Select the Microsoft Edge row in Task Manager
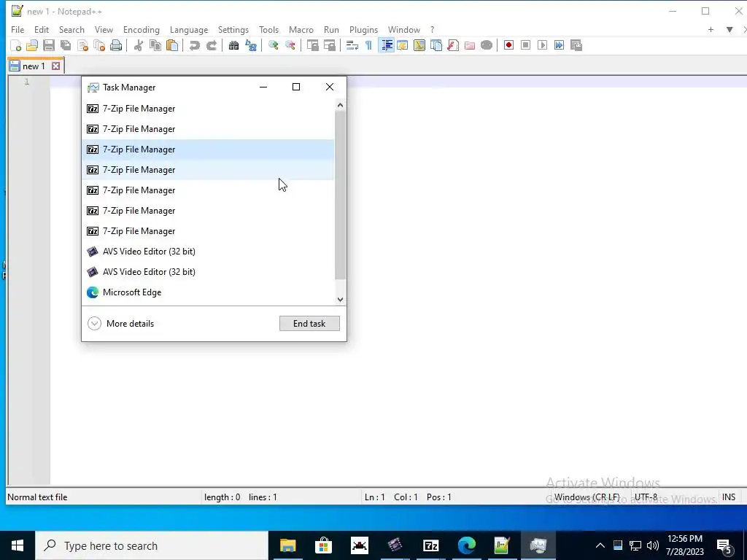747x560 pixels. point(208,292)
